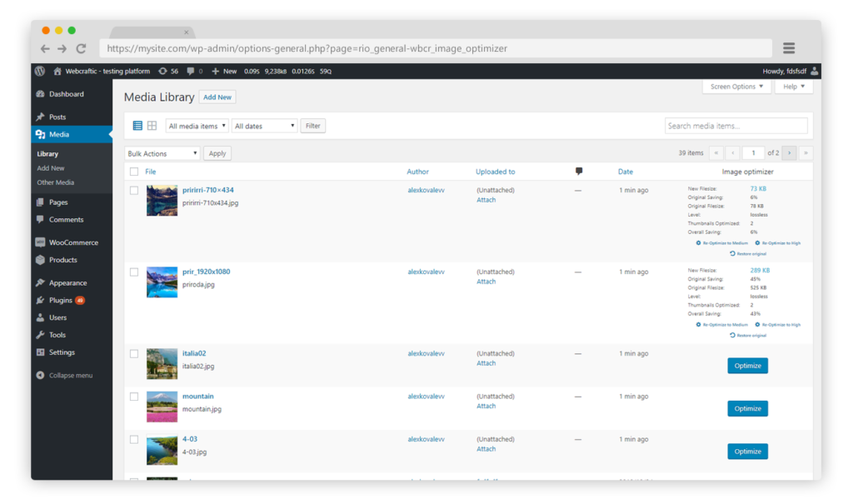The height and width of the screenshot is (504, 853).
Task: Click the WooCommerce sidebar icon
Action: coord(40,242)
